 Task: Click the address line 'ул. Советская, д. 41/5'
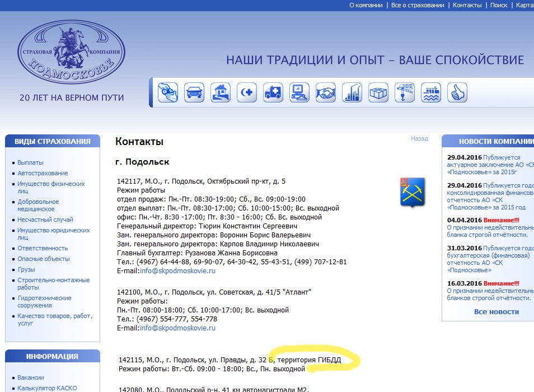point(214,292)
